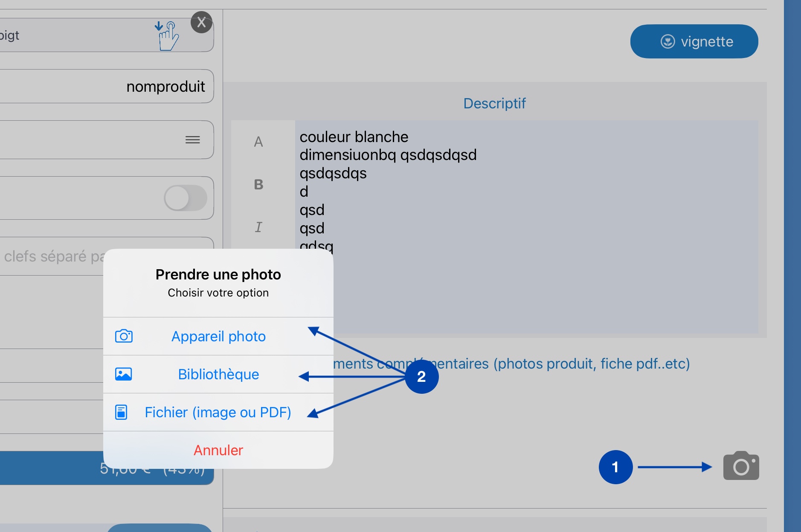Viewport: 801px width, 532px height.
Task: Switch on the gray toggle in the left panel
Action: pos(186,198)
